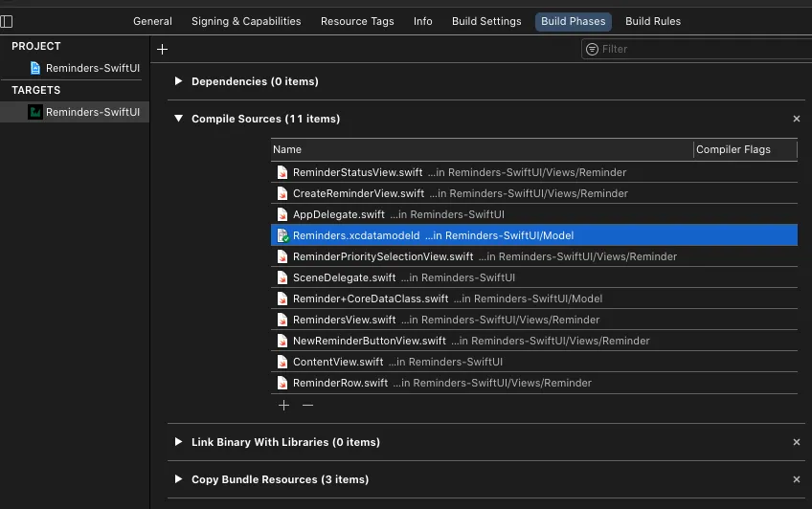Click the Reminders-SwiftUI target app icon
Image resolution: width=812 pixels, height=509 pixels.
[x=35, y=112]
